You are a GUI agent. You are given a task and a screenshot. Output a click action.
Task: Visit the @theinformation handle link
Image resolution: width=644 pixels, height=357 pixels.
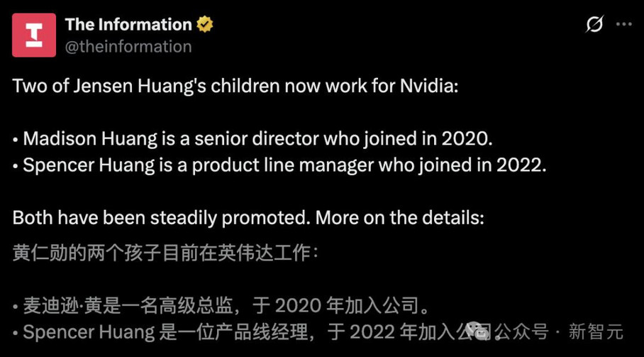[128, 47]
